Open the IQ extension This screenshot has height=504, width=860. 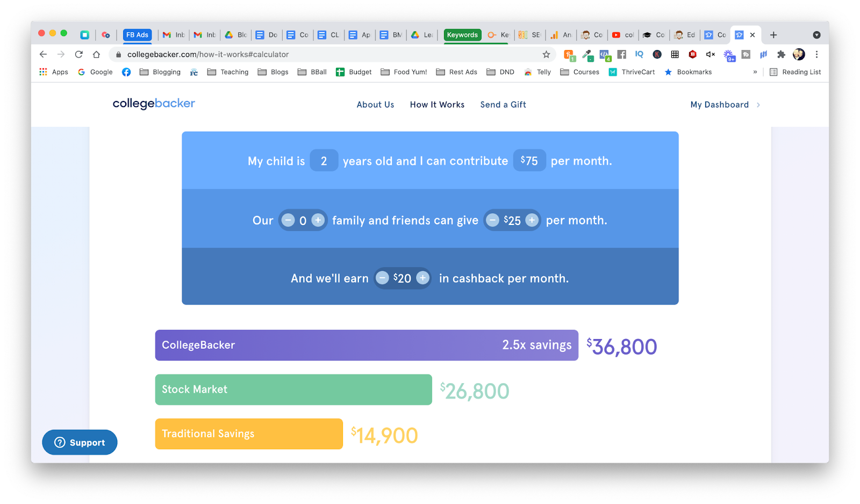point(639,54)
